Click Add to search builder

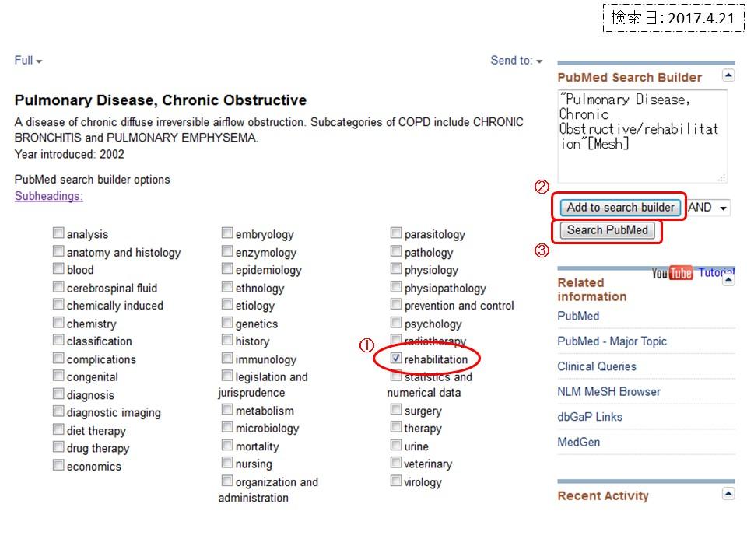click(620, 208)
